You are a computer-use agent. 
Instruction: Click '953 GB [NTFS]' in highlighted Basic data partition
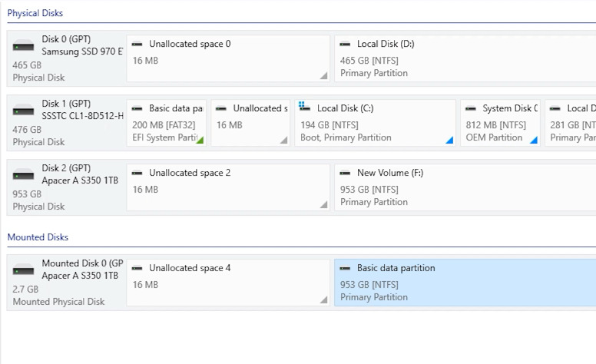(369, 285)
